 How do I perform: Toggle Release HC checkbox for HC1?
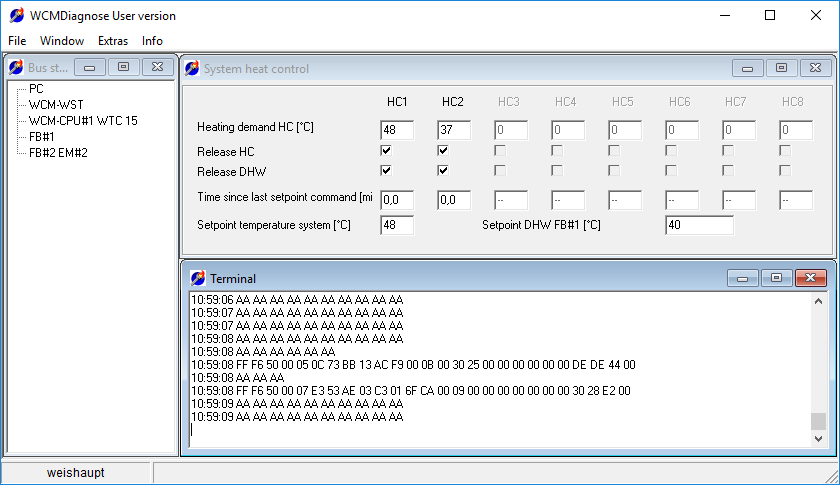click(386, 151)
